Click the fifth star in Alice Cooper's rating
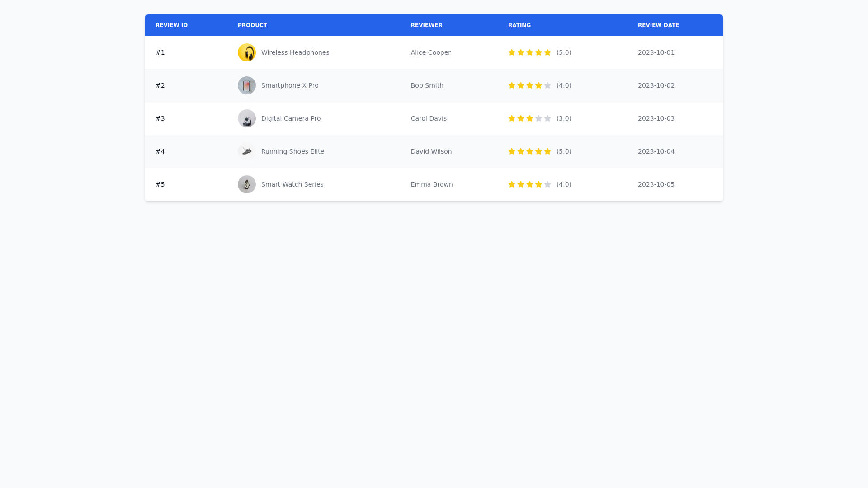This screenshot has width=868, height=488. click(547, 52)
